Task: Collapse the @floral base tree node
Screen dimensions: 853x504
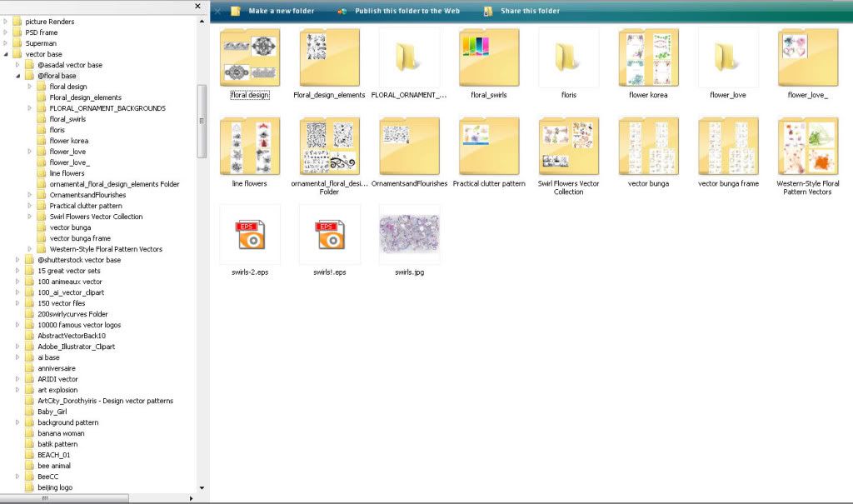Action: (x=18, y=76)
